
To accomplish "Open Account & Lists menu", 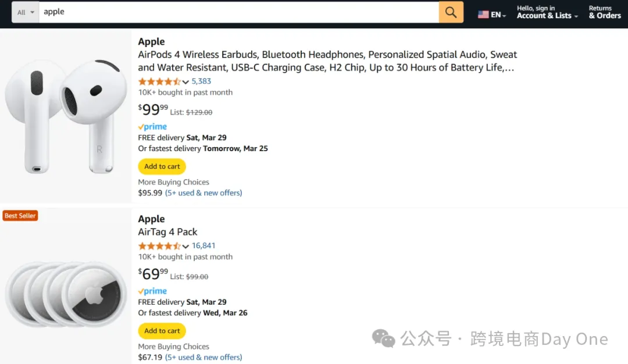I will (x=547, y=12).
